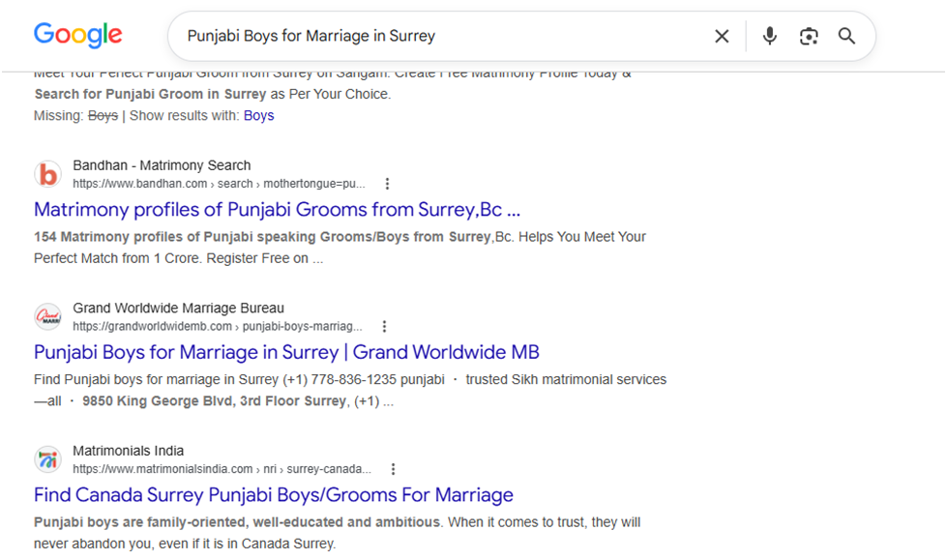This screenshot has width=947, height=560.
Task: Start voice search with the microphone icon
Action: coord(769,36)
